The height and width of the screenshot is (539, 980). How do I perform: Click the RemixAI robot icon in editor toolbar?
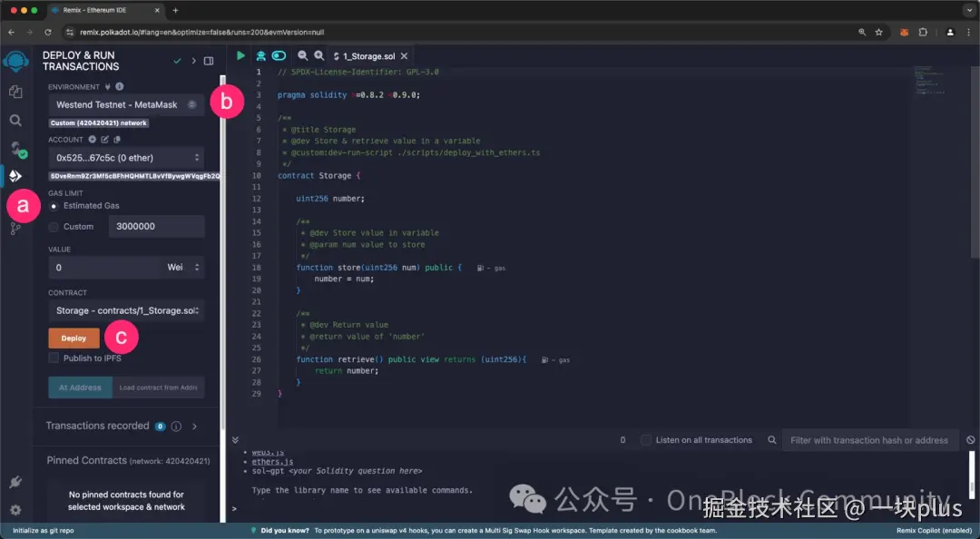click(x=260, y=55)
